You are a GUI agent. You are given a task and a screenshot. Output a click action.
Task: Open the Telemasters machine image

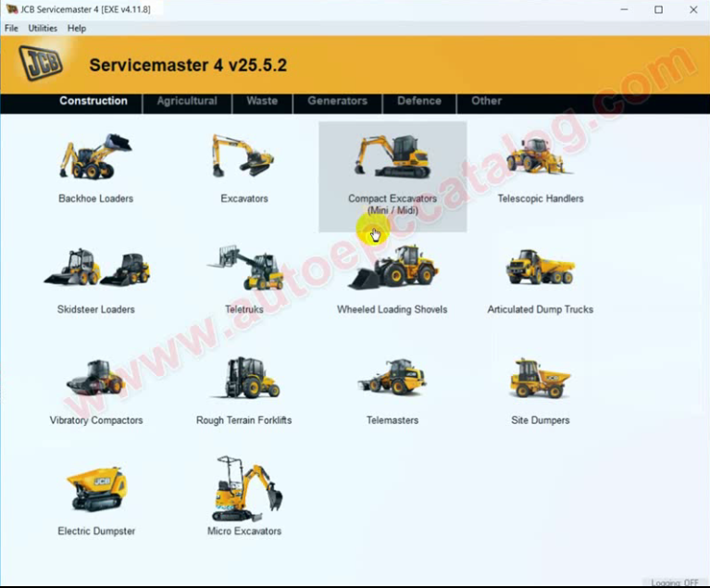coord(392,377)
